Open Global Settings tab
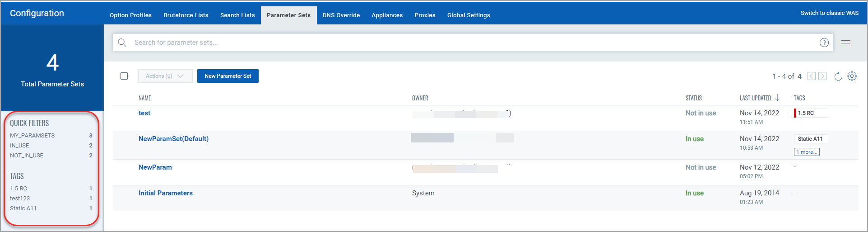This screenshot has height=232, width=868. pyautogui.click(x=469, y=15)
